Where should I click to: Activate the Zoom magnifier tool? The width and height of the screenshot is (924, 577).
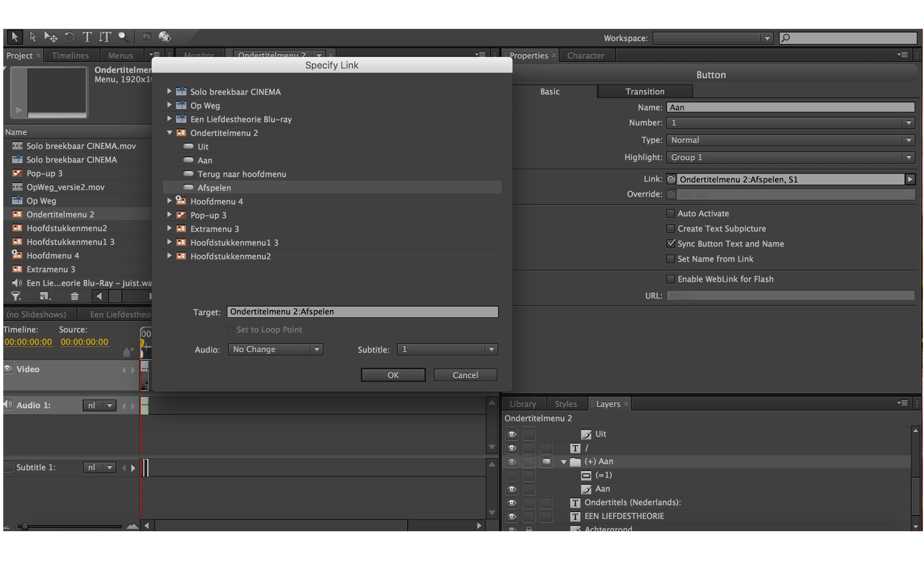click(123, 37)
